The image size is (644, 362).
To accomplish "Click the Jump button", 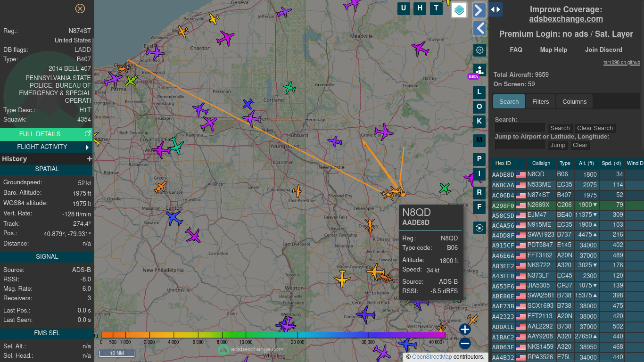I will click(x=558, y=145).
